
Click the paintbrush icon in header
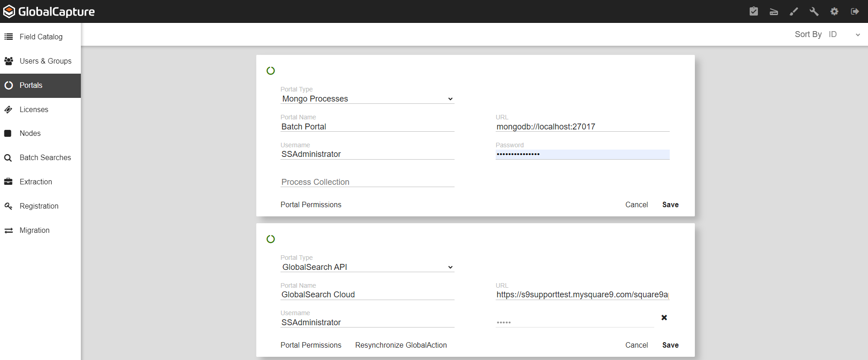(794, 11)
